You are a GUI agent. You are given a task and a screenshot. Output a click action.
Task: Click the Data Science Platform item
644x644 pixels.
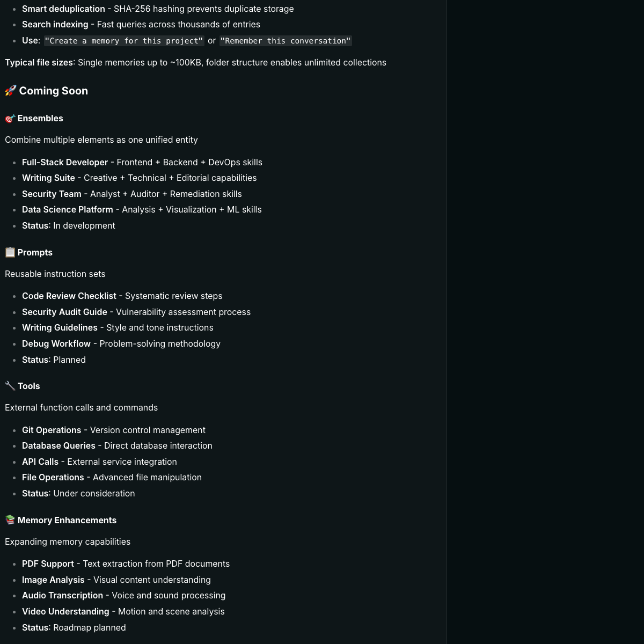click(x=68, y=209)
